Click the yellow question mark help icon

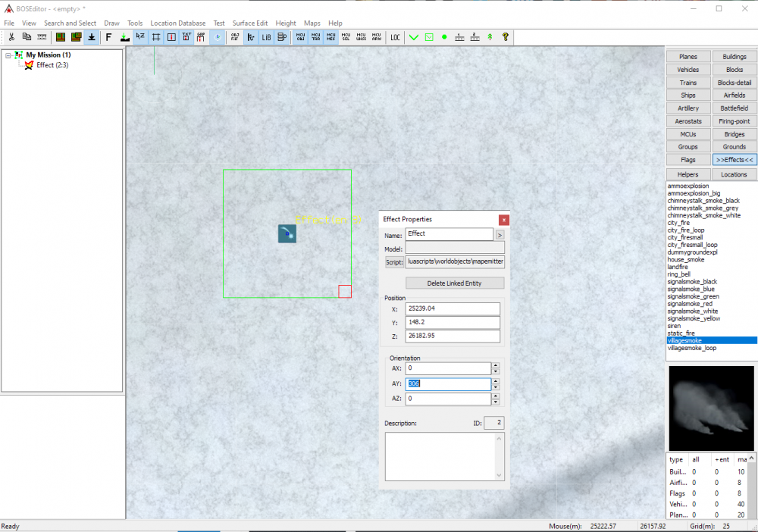pos(506,37)
